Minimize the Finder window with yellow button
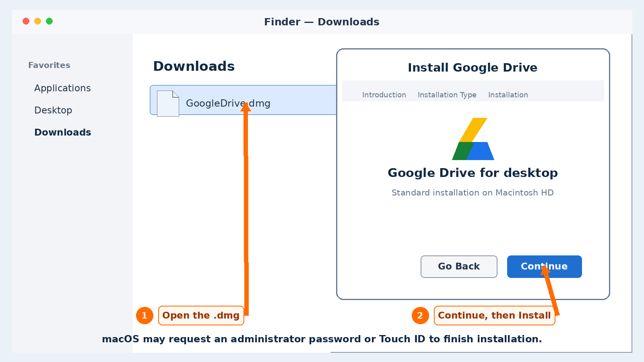Image resolution: width=644 pixels, height=362 pixels. [38, 21]
